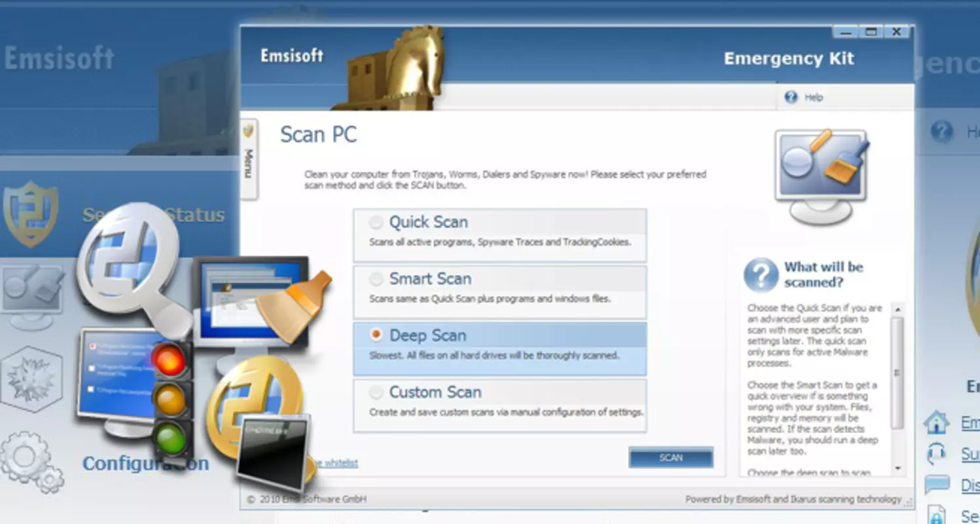Image resolution: width=980 pixels, height=524 pixels.
Task: Select the Quick Scan radio button
Action: (376, 222)
